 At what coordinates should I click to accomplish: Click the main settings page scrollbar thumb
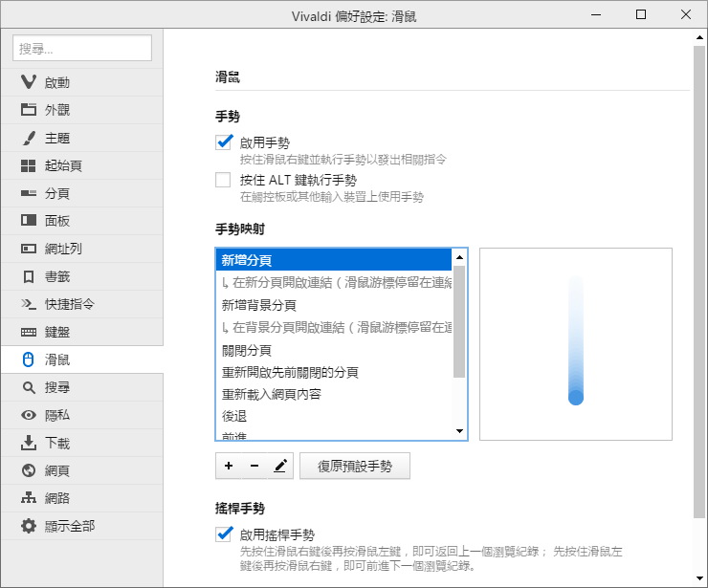pos(699,282)
